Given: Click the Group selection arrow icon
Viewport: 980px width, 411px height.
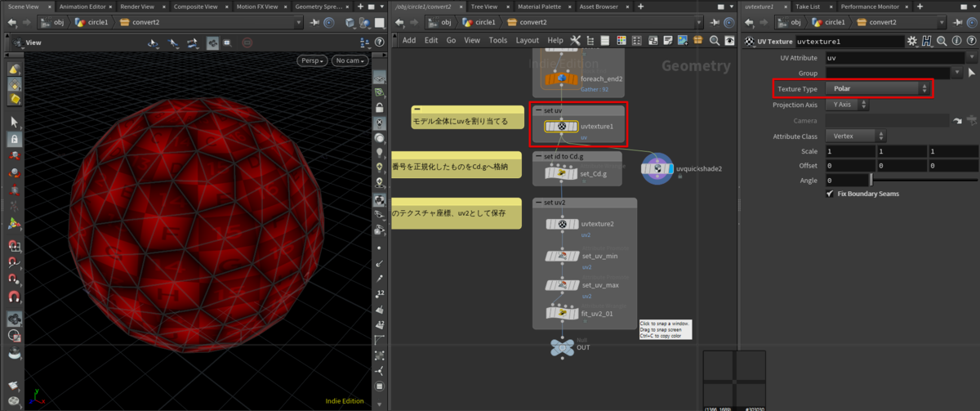Looking at the screenshot, I should (x=971, y=74).
